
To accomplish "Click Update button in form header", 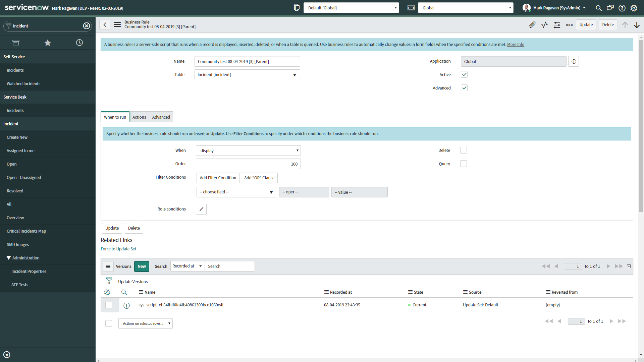I will point(586,25).
